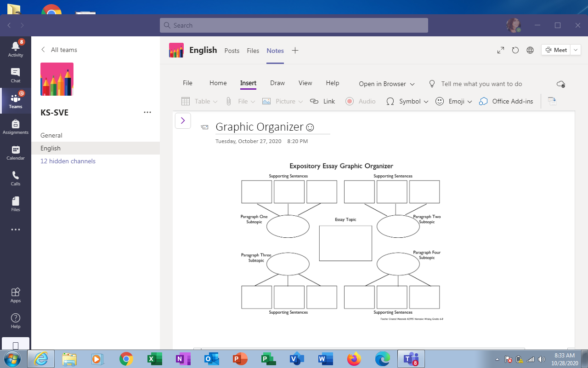Insert a Link in the notebook
588x368 pixels.
coord(322,101)
